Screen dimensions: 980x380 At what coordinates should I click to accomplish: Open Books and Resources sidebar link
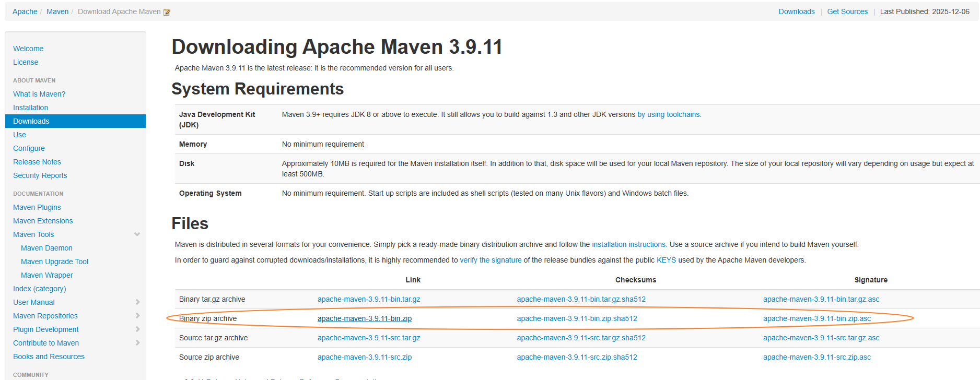click(49, 357)
